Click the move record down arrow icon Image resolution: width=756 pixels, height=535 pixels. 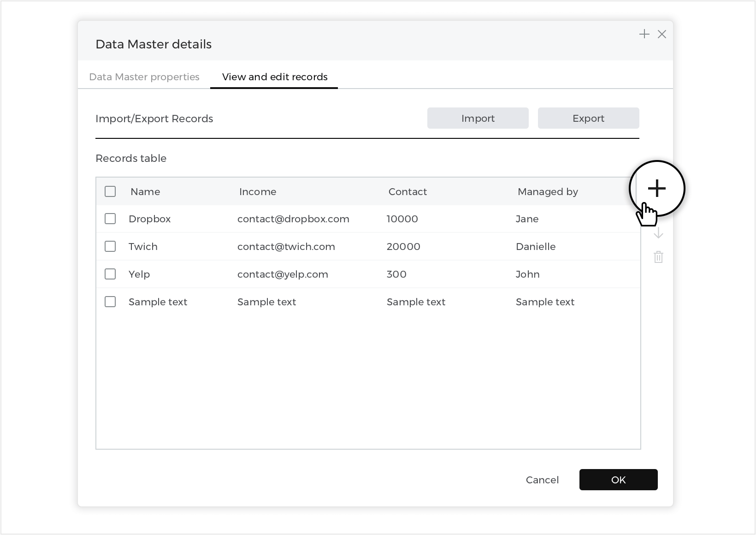[658, 233]
